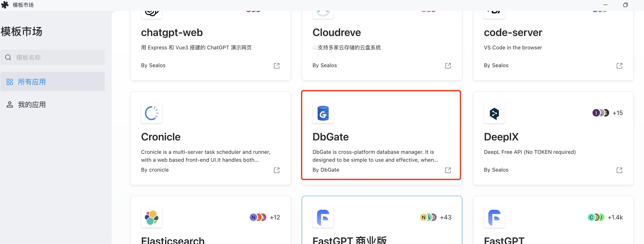This screenshot has width=644, height=244.
Task: Open DbGate's external link
Action: [448, 170]
